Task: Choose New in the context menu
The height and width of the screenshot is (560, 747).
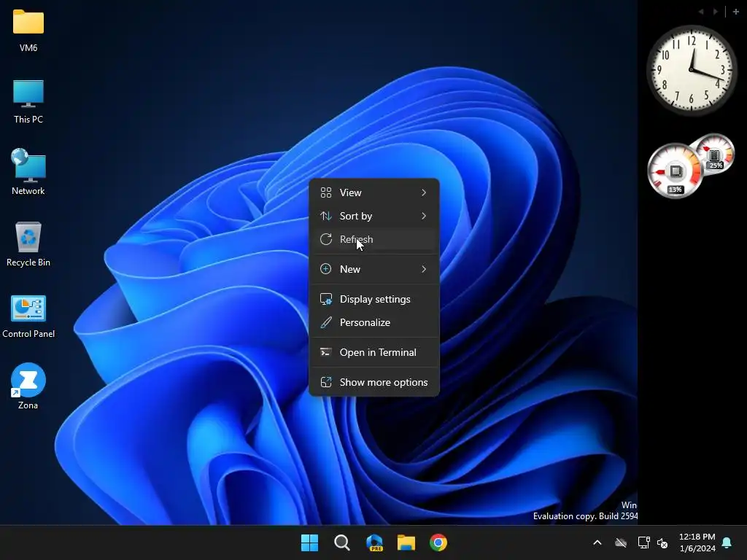Action: pyautogui.click(x=374, y=269)
